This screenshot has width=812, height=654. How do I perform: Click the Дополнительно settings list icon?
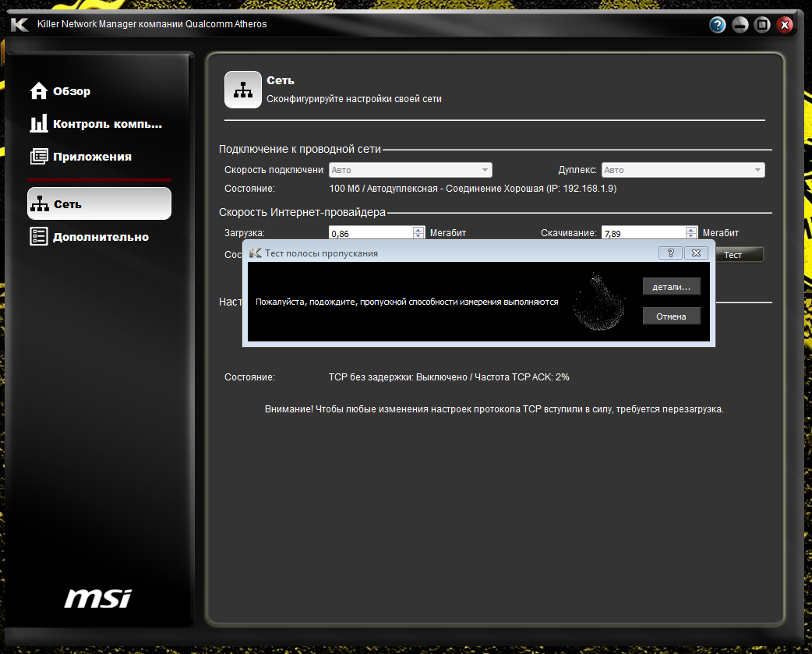39,236
